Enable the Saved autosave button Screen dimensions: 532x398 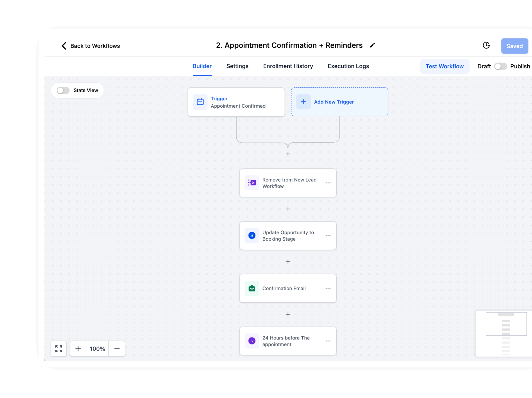pos(514,46)
